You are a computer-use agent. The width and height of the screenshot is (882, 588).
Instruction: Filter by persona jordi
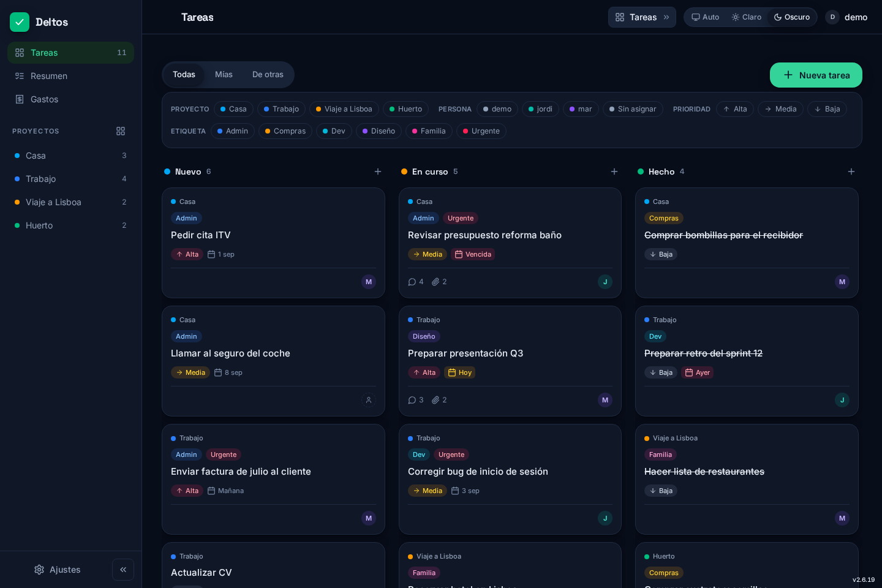point(541,109)
